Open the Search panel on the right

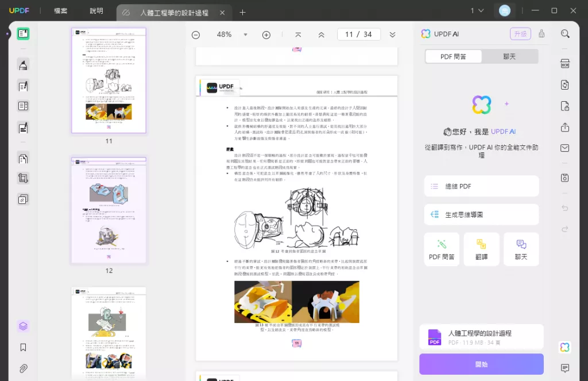564,33
